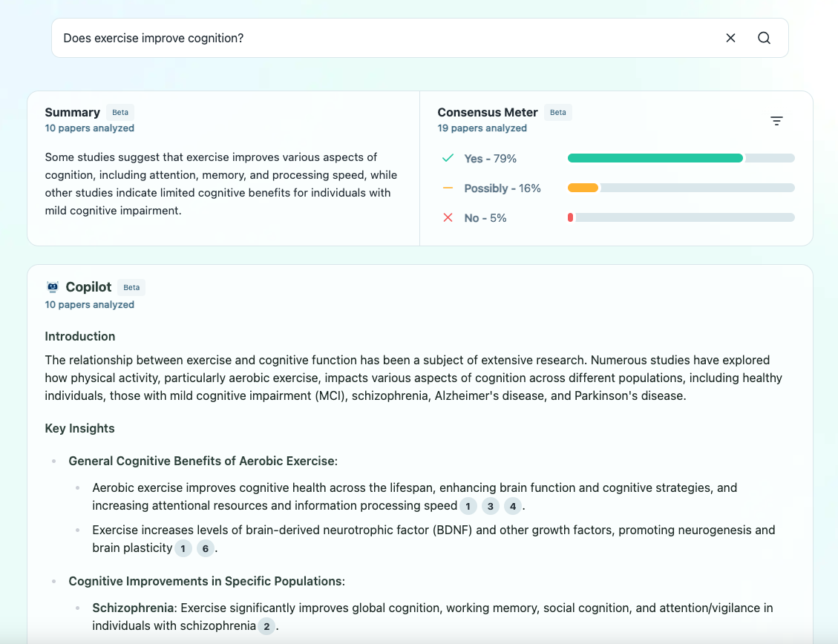Click 'Cognitive Improvements in Specific Populations' heading
The image size is (838, 644).
pyautogui.click(x=207, y=582)
